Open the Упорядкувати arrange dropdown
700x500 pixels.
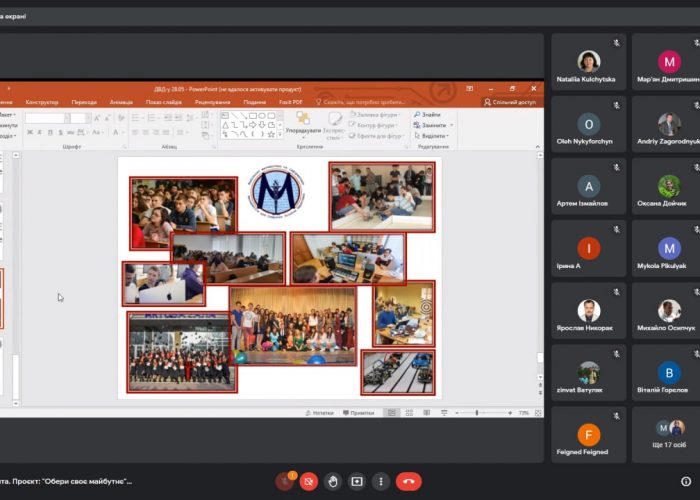tap(302, 130)
